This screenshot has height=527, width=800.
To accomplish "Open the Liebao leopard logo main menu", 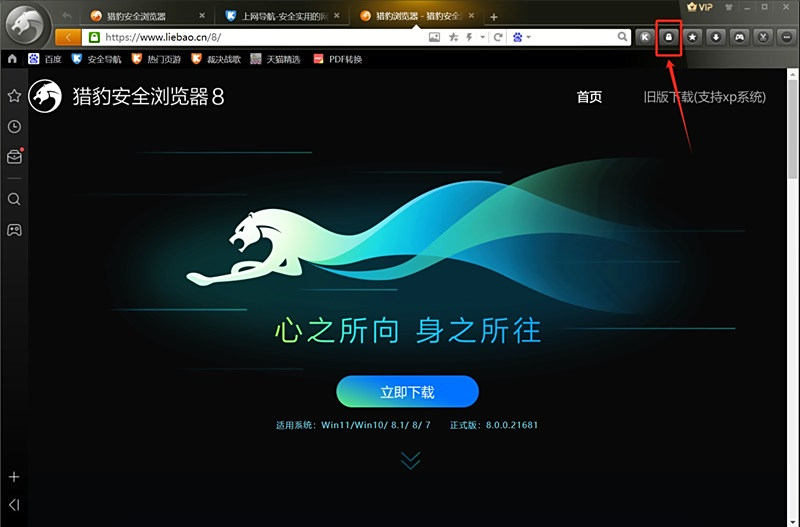I will click(27, 24).
